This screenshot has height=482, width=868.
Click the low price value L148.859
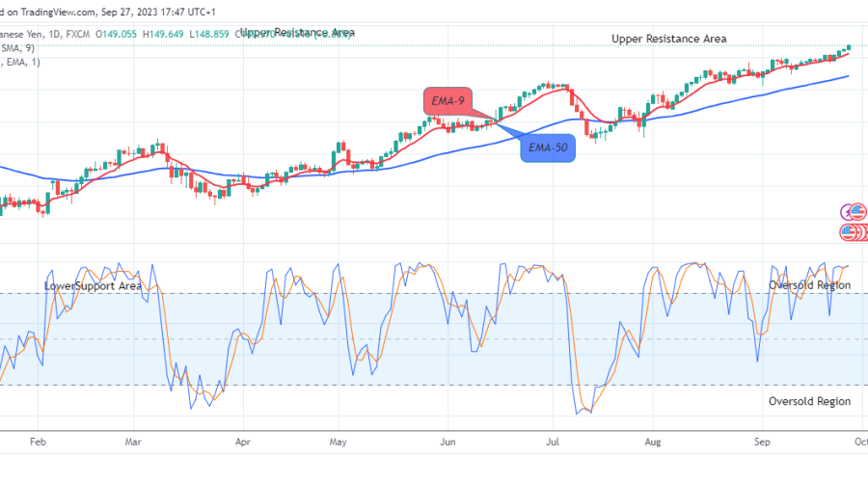coord(208,34)
